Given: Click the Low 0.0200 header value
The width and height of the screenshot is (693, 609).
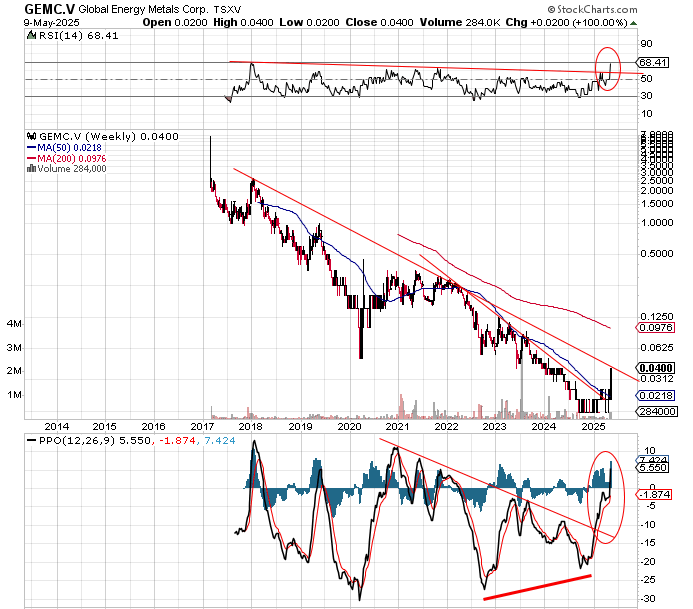Looking at the screenshot, I should point(309,23).
